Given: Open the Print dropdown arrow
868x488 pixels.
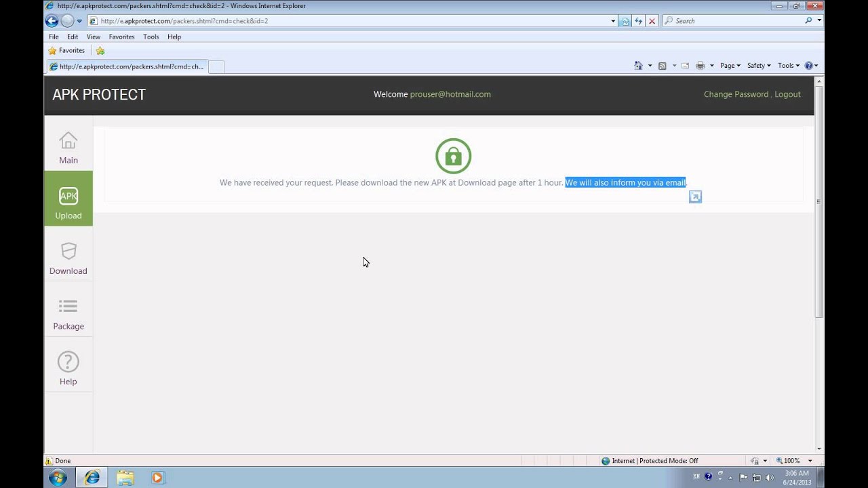Looking at the screenshot, I should click(711, 66).
